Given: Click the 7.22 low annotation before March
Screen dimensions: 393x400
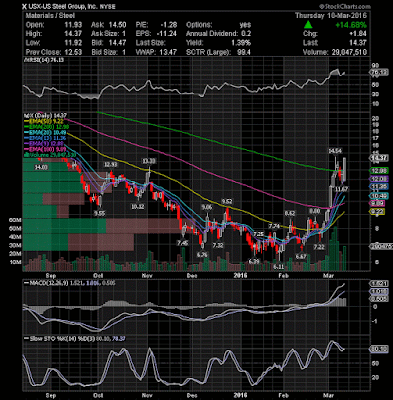Looking at the screenshot, I should pos(319,247).
